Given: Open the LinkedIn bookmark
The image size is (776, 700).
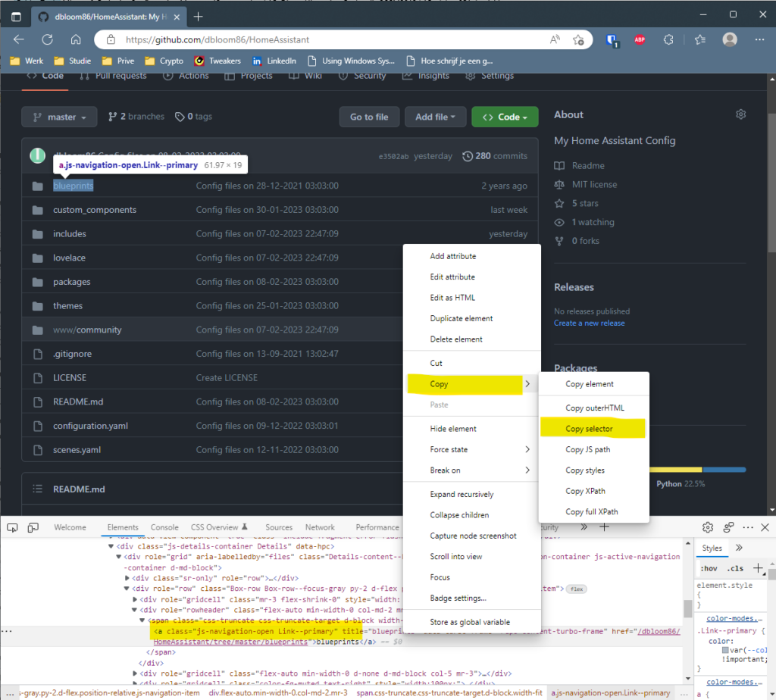Looking at the screenshot, I should 274,61.
